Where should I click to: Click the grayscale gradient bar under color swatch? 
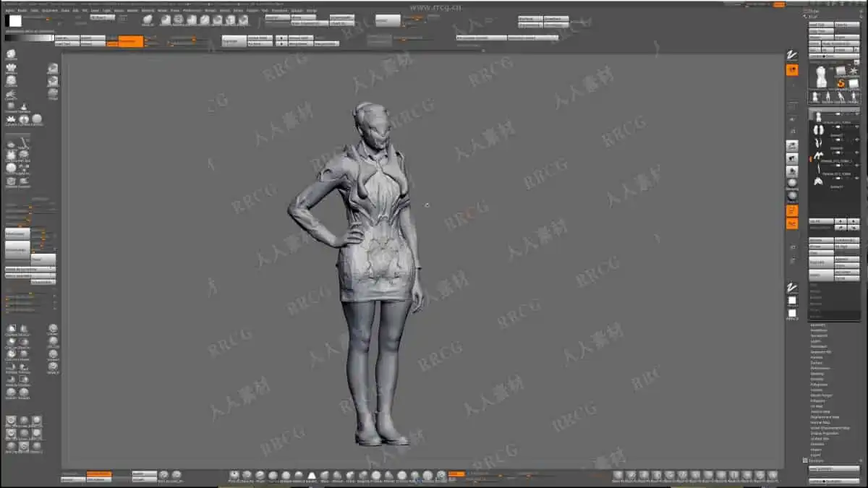pos(30,38)
